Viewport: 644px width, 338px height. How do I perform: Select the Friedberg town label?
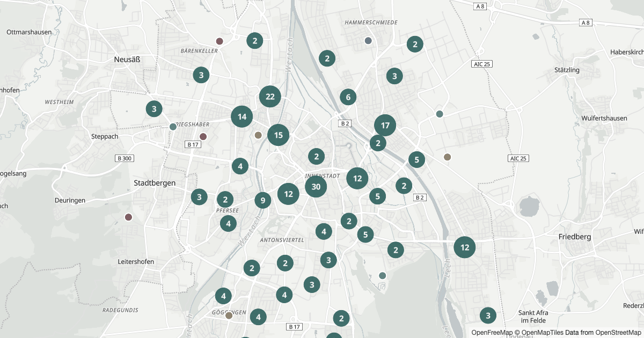tap(575, 237)
